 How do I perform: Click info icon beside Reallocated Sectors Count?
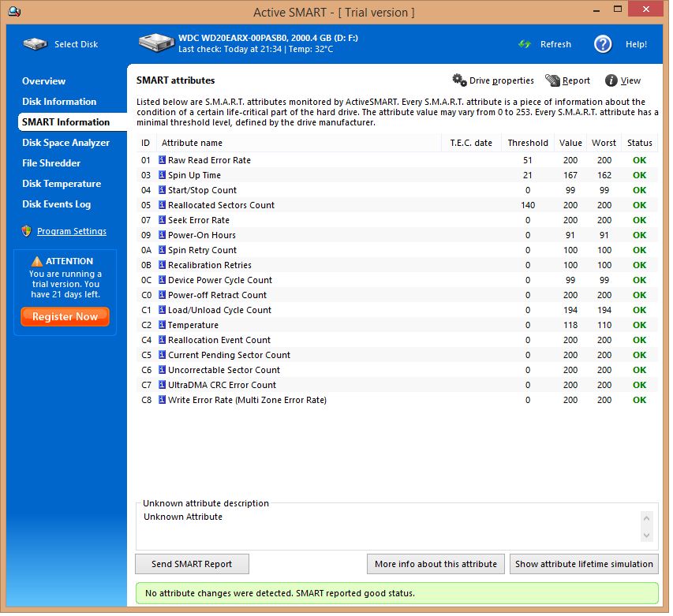click(163, 206)
